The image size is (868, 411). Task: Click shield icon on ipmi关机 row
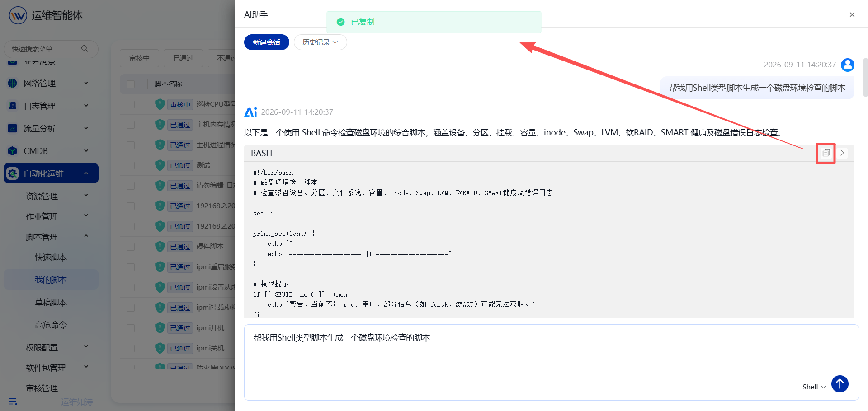[x=160, y=348]
